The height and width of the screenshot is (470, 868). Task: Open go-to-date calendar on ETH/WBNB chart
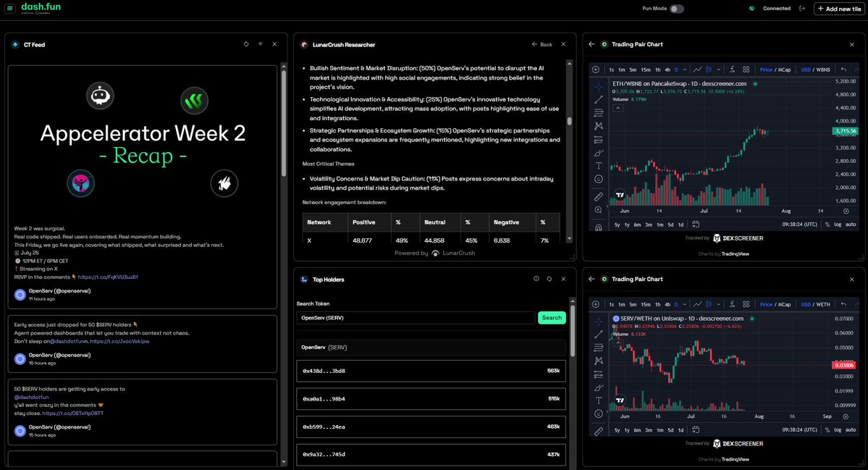(696, 224)
